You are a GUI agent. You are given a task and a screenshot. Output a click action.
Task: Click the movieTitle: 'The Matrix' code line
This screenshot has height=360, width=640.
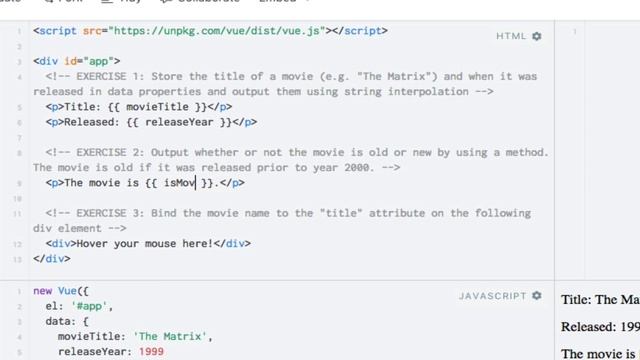[x=135, y=336]
